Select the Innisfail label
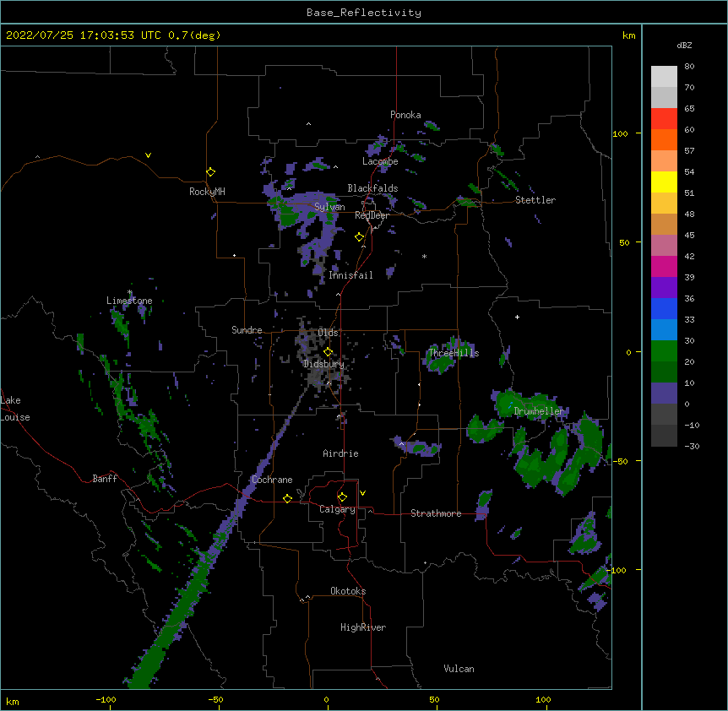Screen dimensions: 728x711 [x=350, y=275]
